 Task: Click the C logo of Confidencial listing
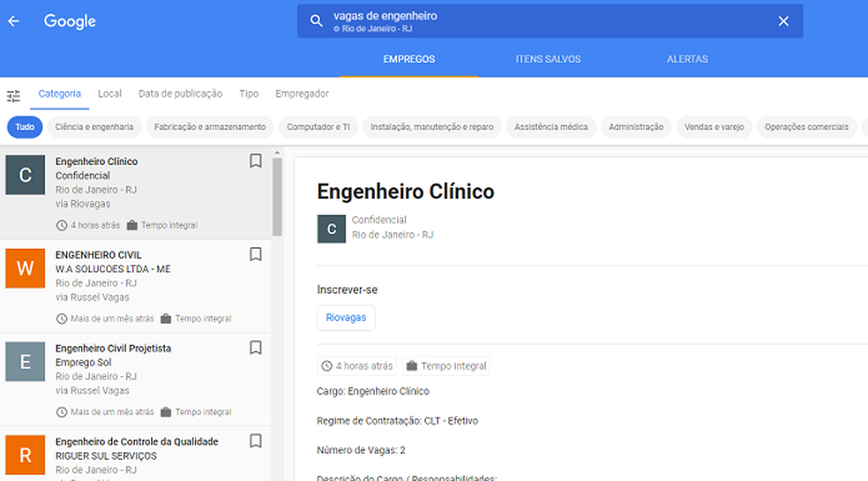pos(25,175)
